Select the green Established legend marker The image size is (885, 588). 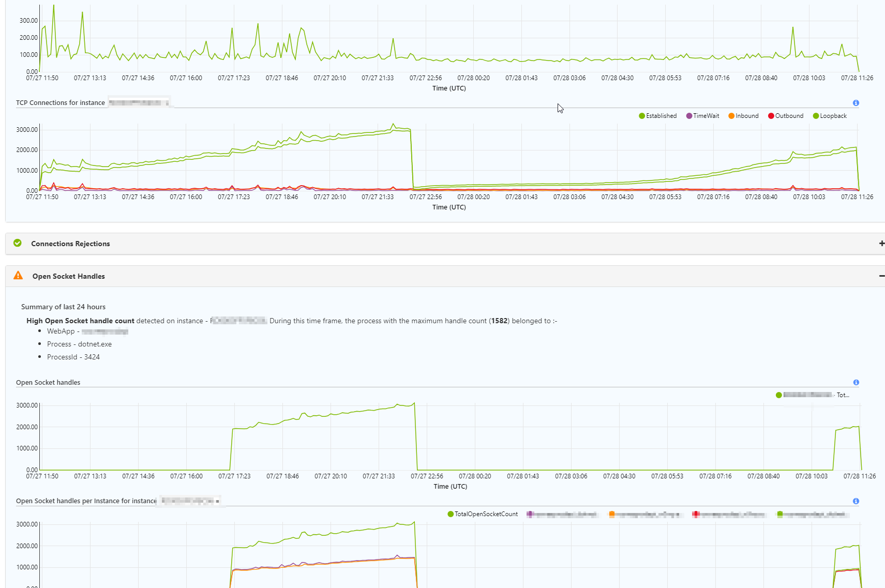[641, 115]
